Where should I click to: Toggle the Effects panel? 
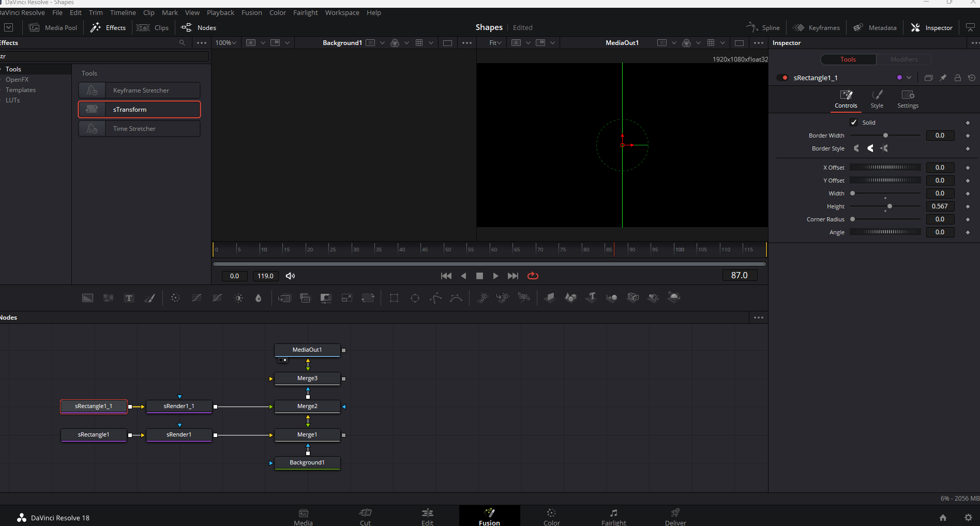click(x=108, y=28)
